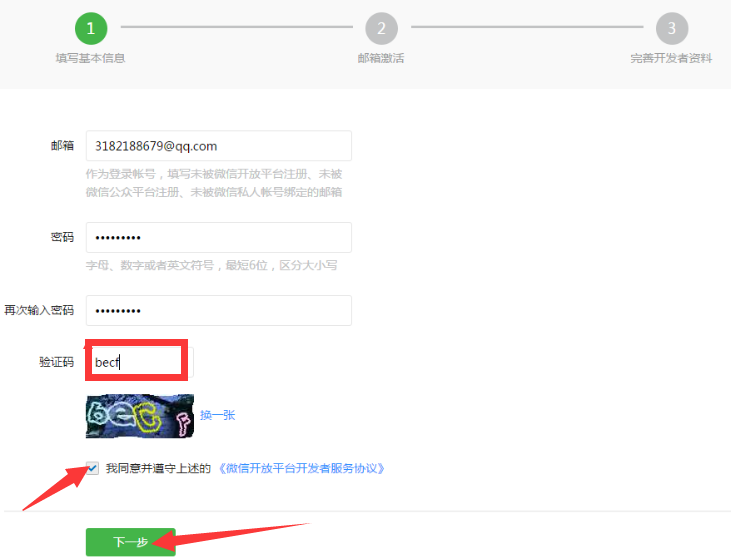Viewport: 731px width, 558px height.
Task: Click 换一张 to refresh captcha
Action: click(217, 415)
